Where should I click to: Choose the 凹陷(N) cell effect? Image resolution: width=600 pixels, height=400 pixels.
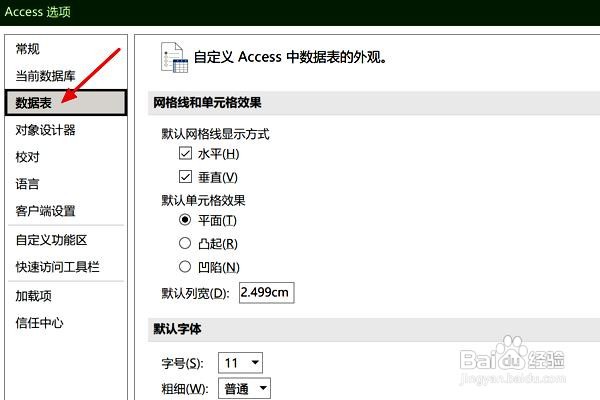[185, 267]
